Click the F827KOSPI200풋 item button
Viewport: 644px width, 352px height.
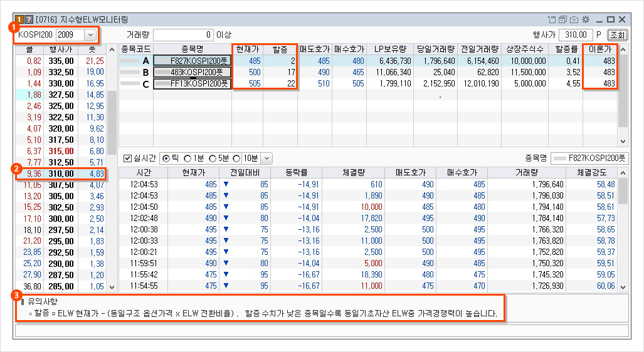[x=193, y=61]
